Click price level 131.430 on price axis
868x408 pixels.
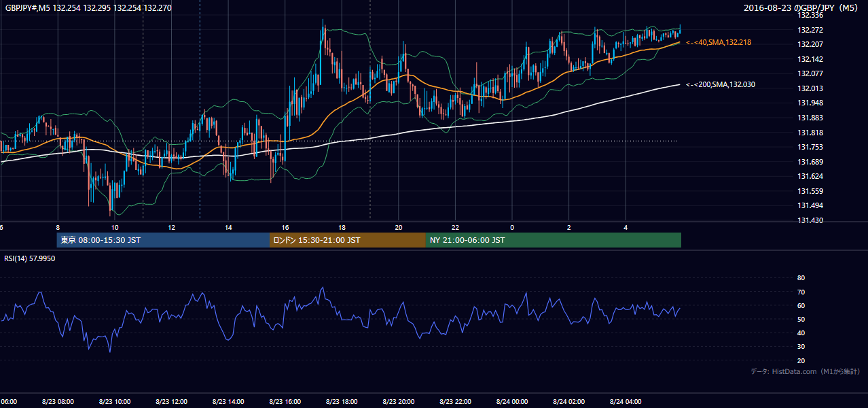(810, 220)
